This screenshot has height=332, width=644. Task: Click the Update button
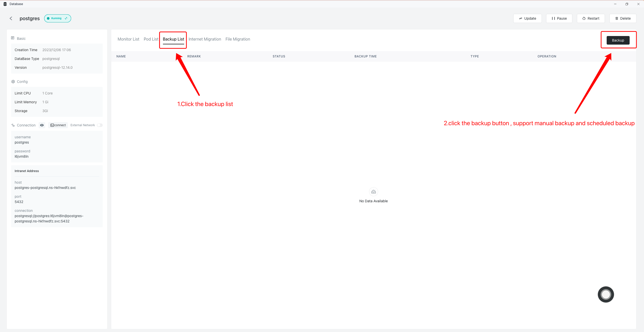tap(527, 18)
